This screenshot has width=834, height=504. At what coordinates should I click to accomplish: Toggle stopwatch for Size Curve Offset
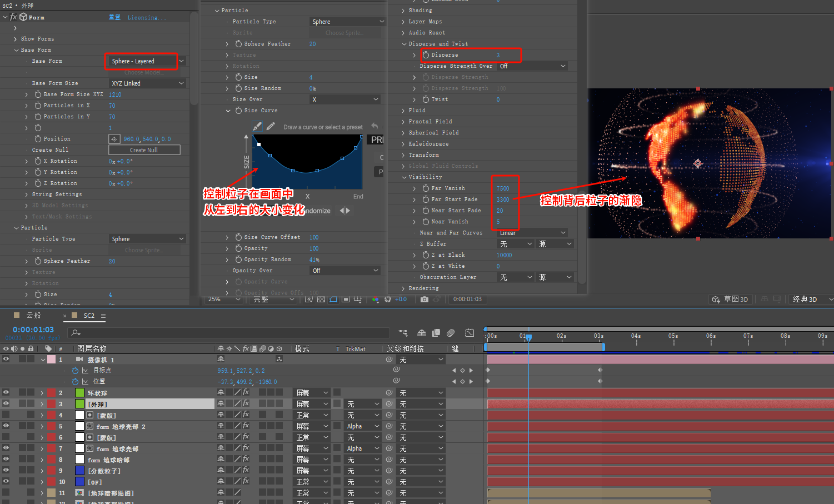click(238, 237)
